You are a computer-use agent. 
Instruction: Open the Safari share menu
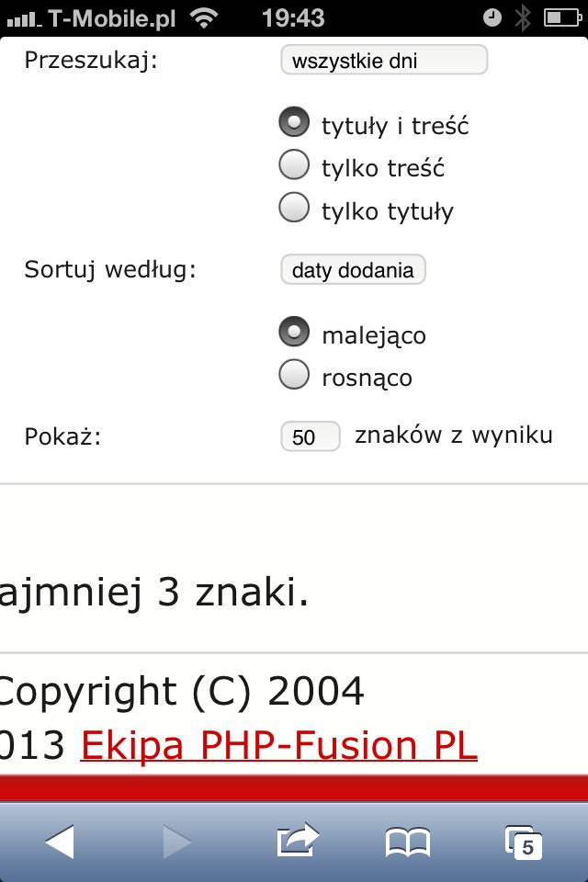pyautogui.click(x=298, y=840)
